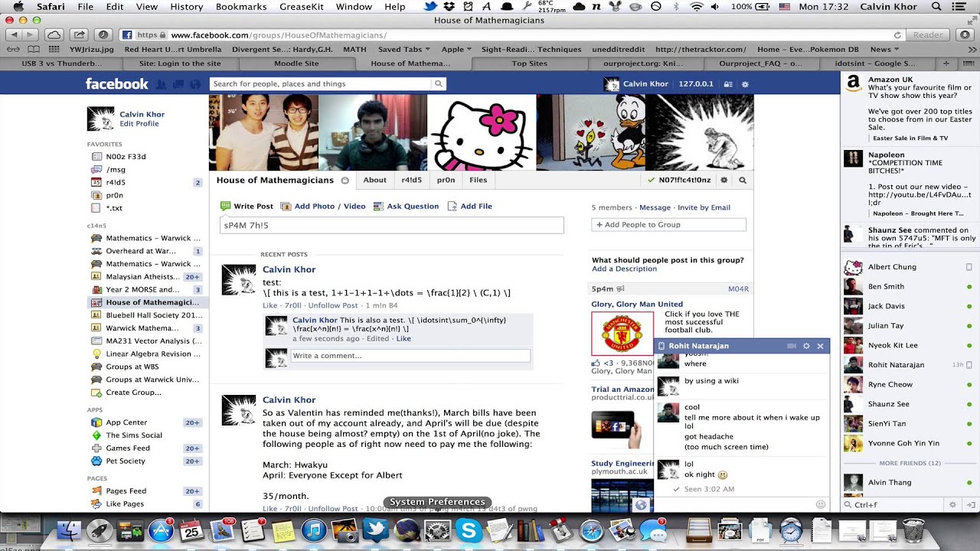Open Malaysian Atheists... group in sidebar
The image size is (980, 551).
click(145, 277)
